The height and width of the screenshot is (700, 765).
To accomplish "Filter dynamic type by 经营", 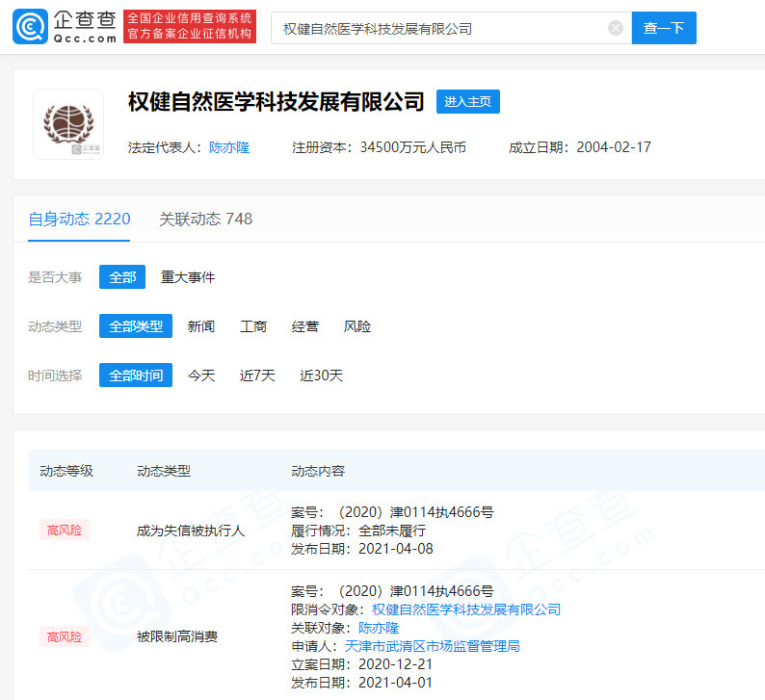I will click(x=305, y=326).
